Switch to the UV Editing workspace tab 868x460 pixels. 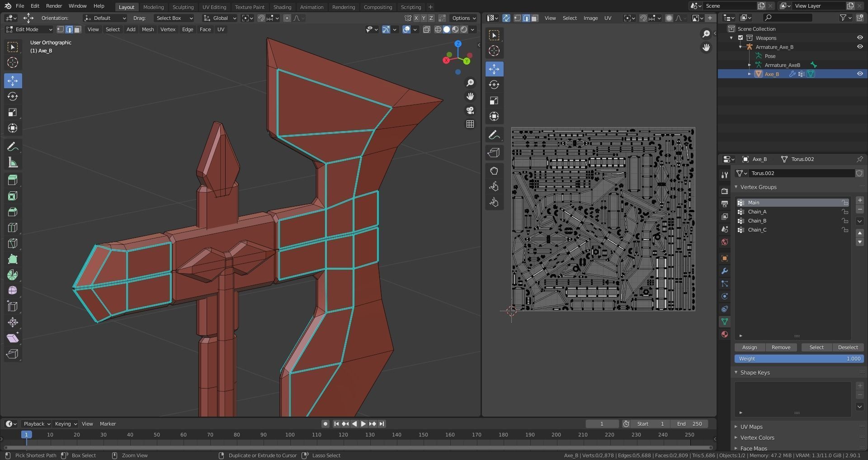click(x=214, y=7)
